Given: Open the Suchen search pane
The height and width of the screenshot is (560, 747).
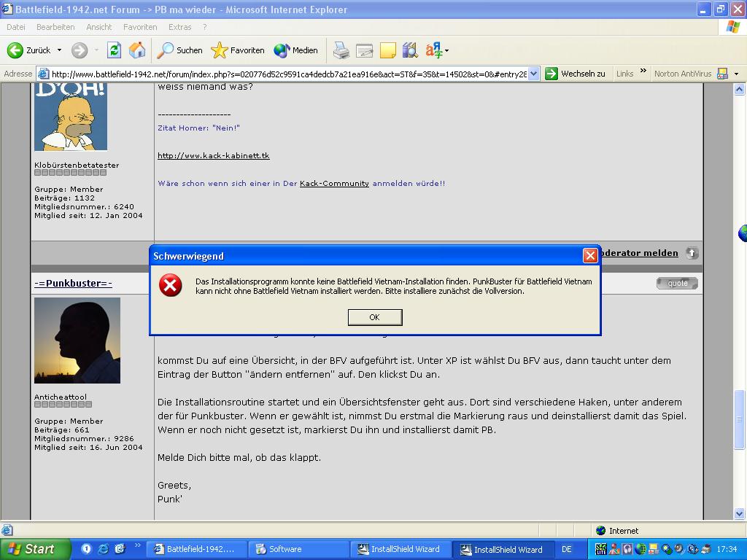Looking at the screenshot, I should point(179,50).
